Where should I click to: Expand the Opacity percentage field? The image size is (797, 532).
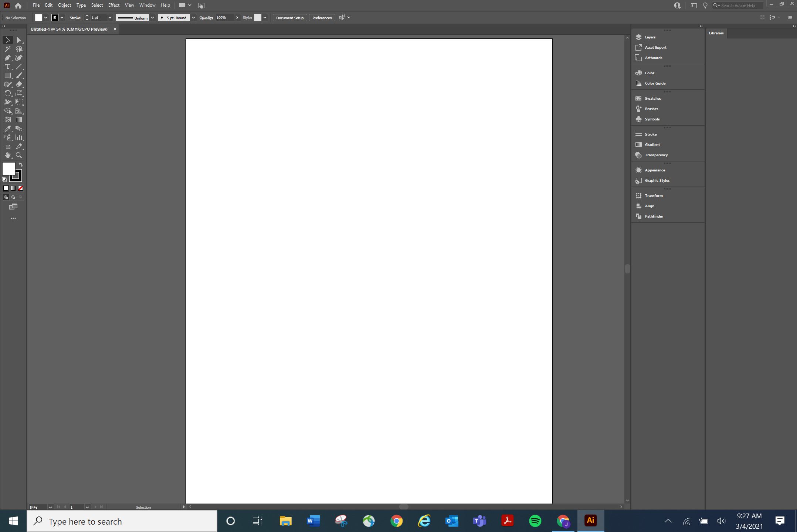point(237,17)
